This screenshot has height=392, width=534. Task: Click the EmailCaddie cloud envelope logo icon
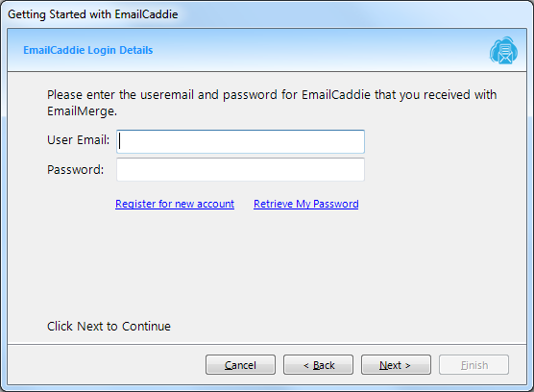[x=503, y=50]
